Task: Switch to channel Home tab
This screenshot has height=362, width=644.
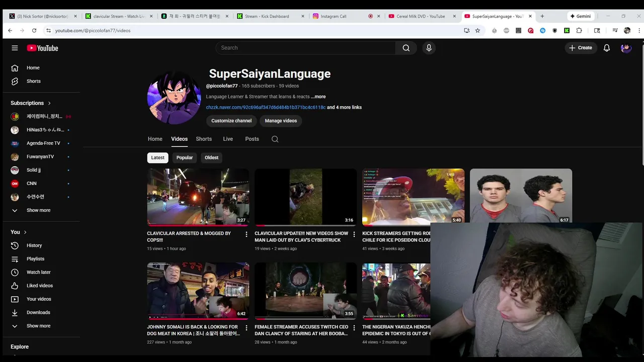Action: pos(155,139)
